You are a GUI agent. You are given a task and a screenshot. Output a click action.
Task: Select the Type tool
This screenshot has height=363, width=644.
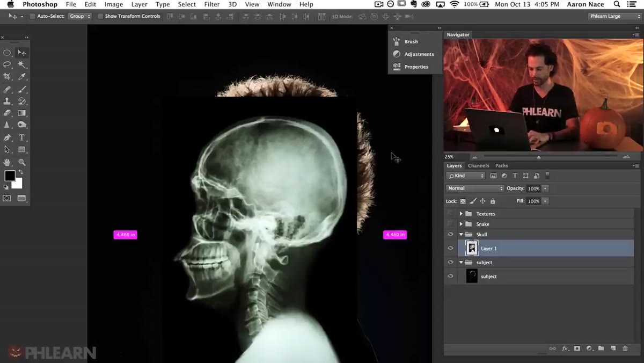point(22,137)
